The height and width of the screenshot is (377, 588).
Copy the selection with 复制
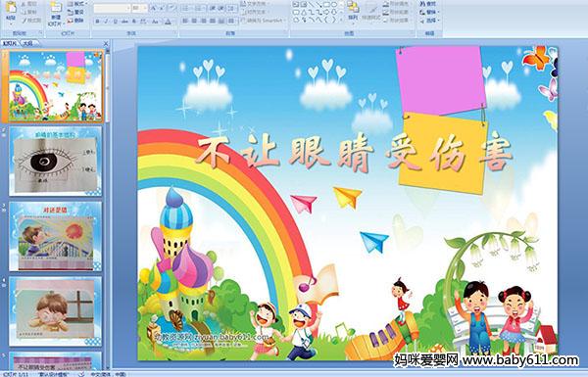pyautogui.click(x=28, y=12)
